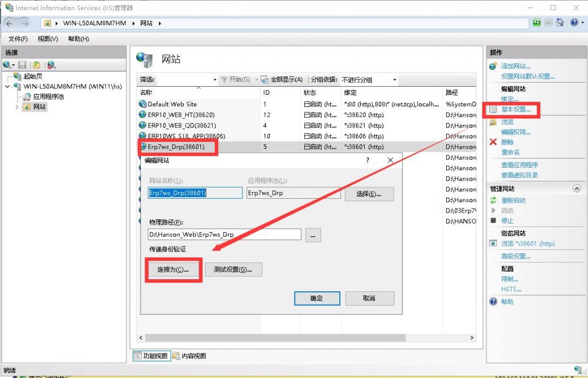The height and width of the screenshot is (378, 588).
Task: Collapse the WIN-L50ALM8M7HM server node
Action: coord(7,86)
